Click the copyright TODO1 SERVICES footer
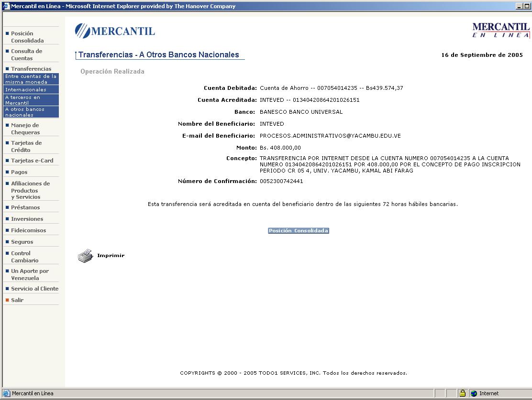This screenshot has width=532, height=400. [x=293, y=373]
